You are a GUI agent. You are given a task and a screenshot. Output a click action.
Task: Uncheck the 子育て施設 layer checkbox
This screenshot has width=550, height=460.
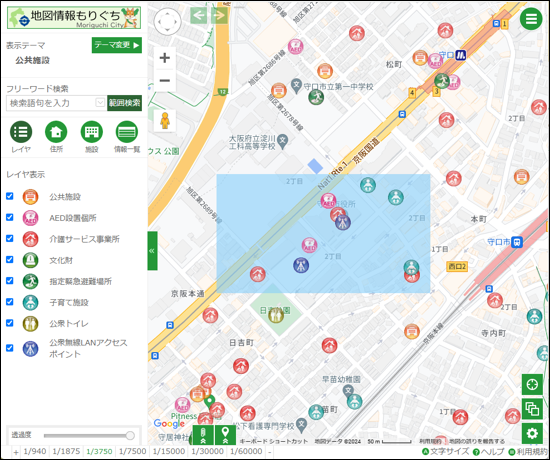[x=10, y=301]
